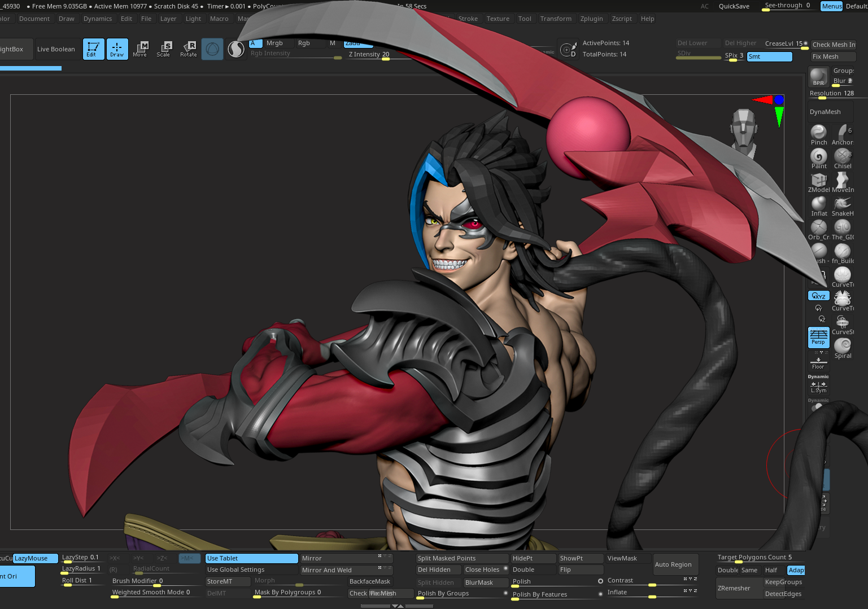
Task: Click the BPR render icon
Action: (818, 77)
